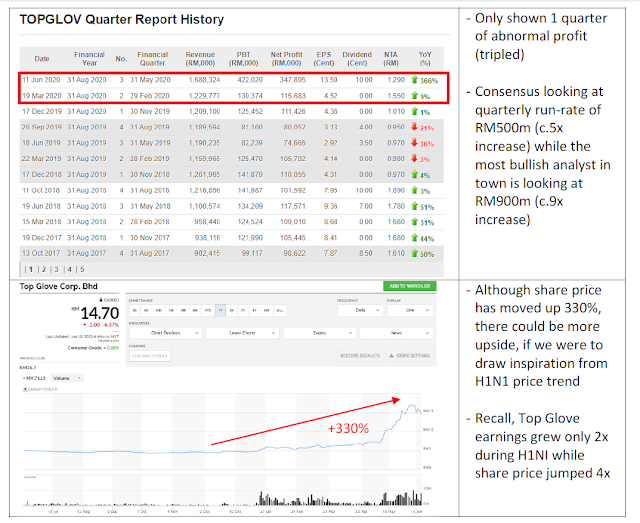Click page 1 of report history
This screenshot has height=523, width=640.
click(31, 269)
